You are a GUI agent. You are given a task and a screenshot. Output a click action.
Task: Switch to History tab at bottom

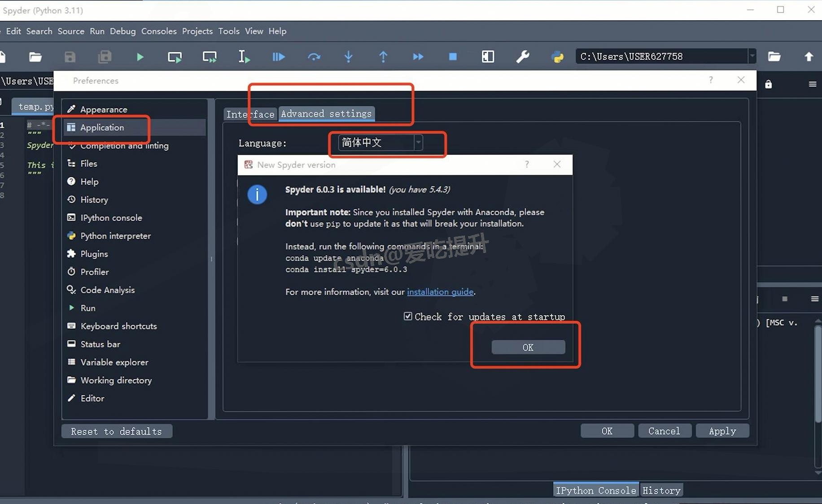click(x=661, y=491)
